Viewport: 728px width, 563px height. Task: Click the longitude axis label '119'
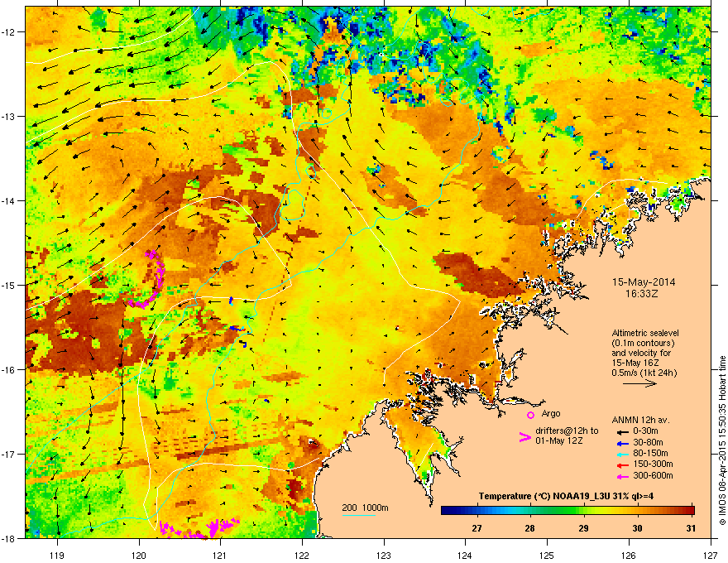click(x=57, y=555)
